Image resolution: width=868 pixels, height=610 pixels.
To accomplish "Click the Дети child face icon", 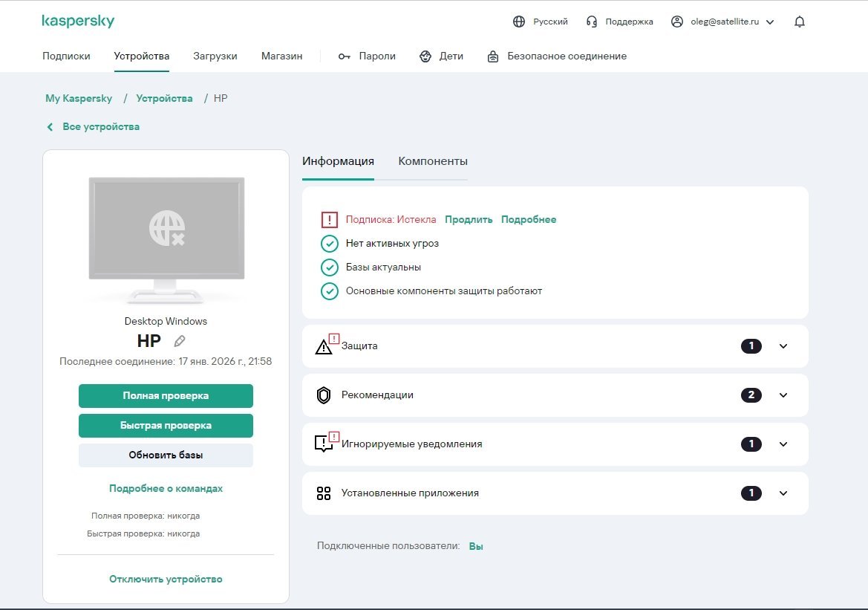I will point(425,56).
